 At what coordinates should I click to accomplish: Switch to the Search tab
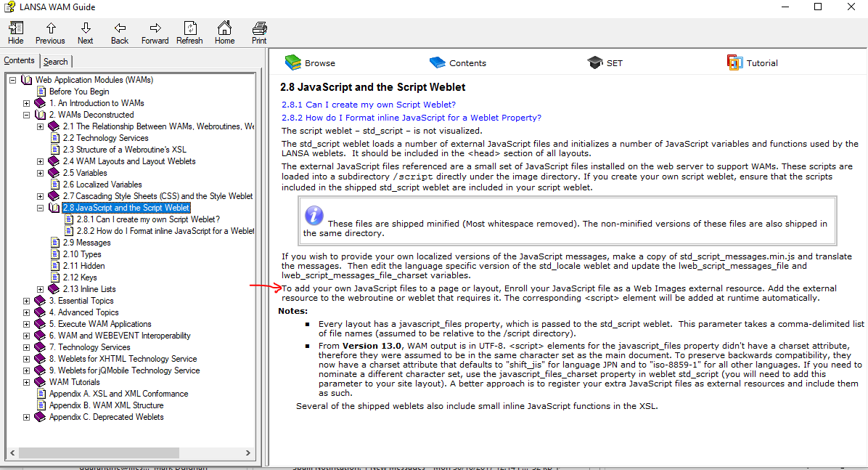56,62
